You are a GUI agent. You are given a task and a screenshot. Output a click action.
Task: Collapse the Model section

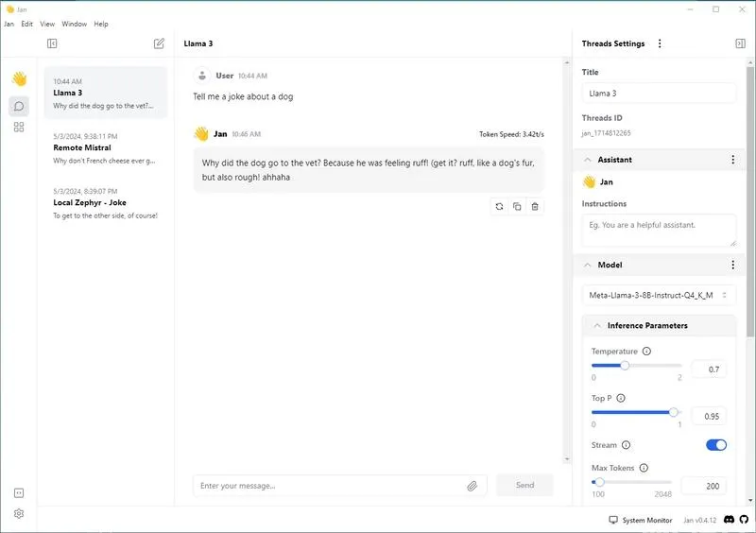(x=587, y=265)
